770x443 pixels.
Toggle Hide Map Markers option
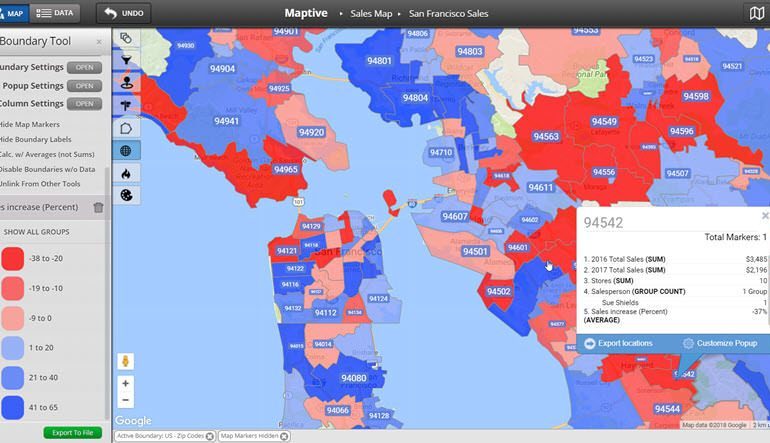29,124
